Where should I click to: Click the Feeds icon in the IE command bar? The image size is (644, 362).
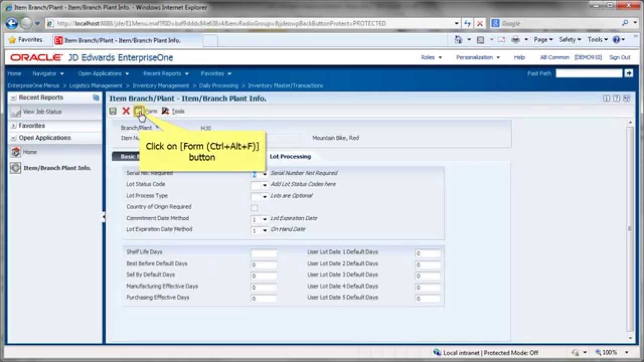tap(480, 40)
